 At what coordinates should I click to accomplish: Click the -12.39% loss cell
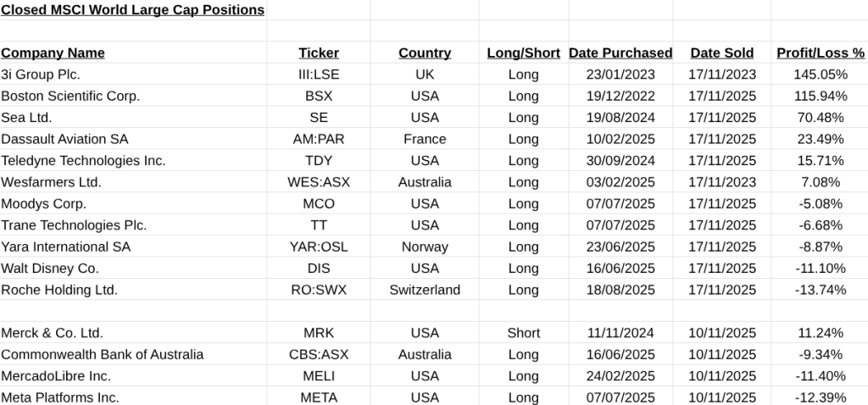(820, 397)
